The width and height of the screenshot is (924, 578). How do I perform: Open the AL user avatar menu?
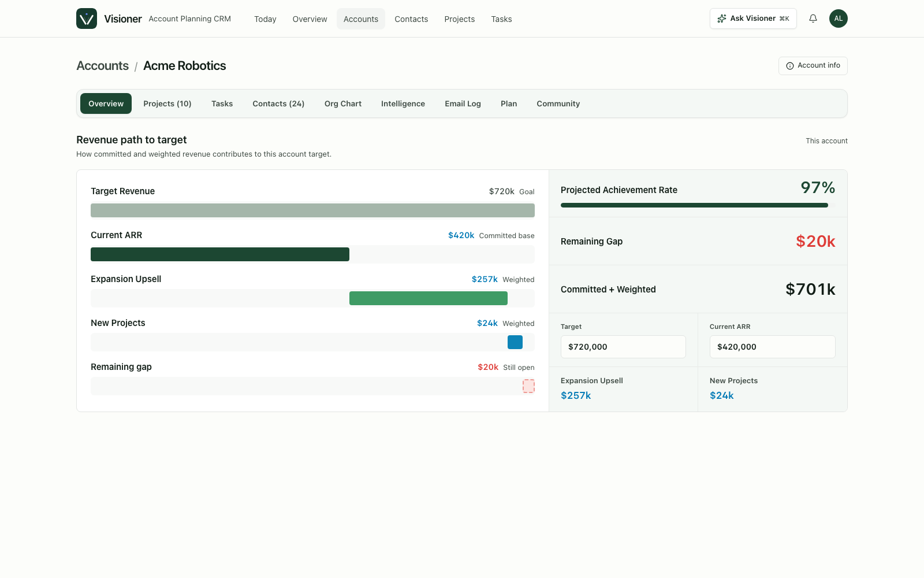tap(839, 18)
